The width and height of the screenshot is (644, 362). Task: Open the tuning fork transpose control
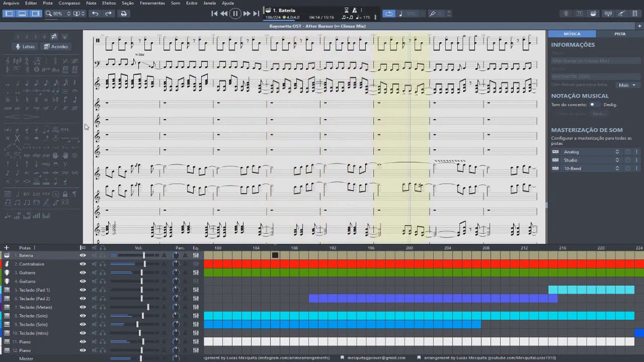click(433, 14)
